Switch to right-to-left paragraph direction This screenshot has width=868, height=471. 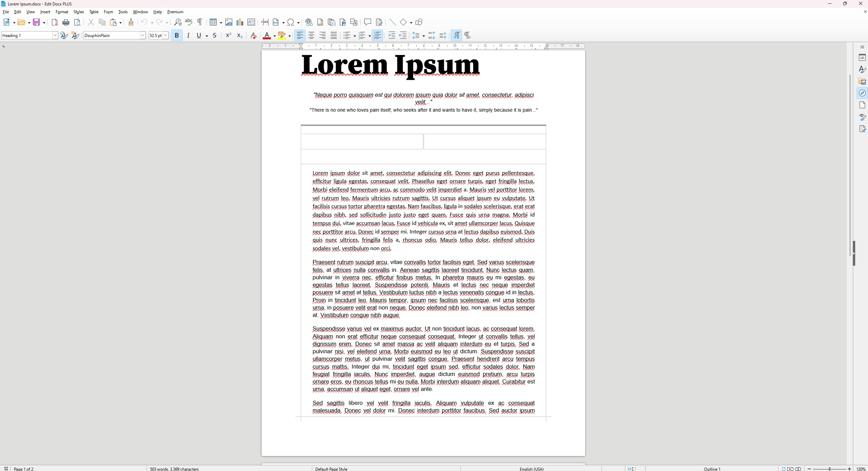point(468,36)
